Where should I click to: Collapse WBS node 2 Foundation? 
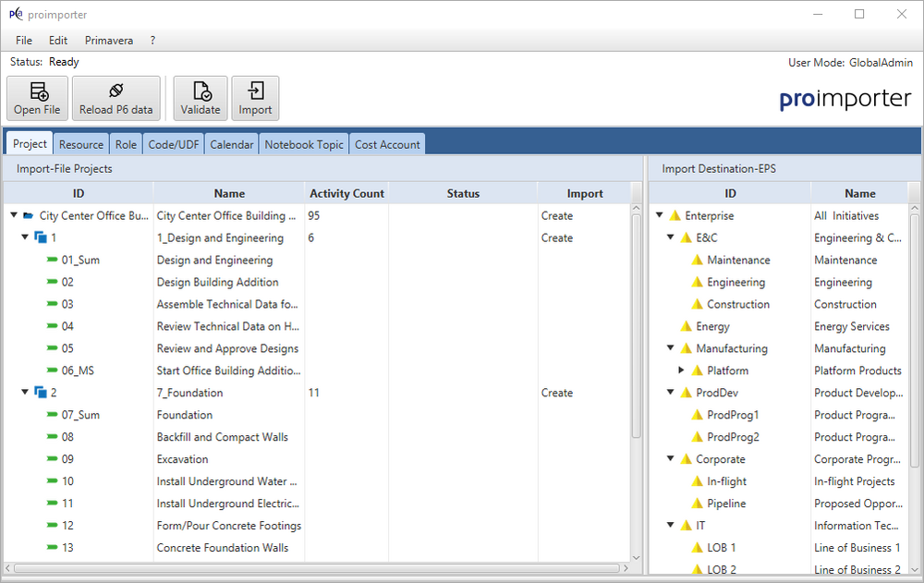tap(25, 394)
